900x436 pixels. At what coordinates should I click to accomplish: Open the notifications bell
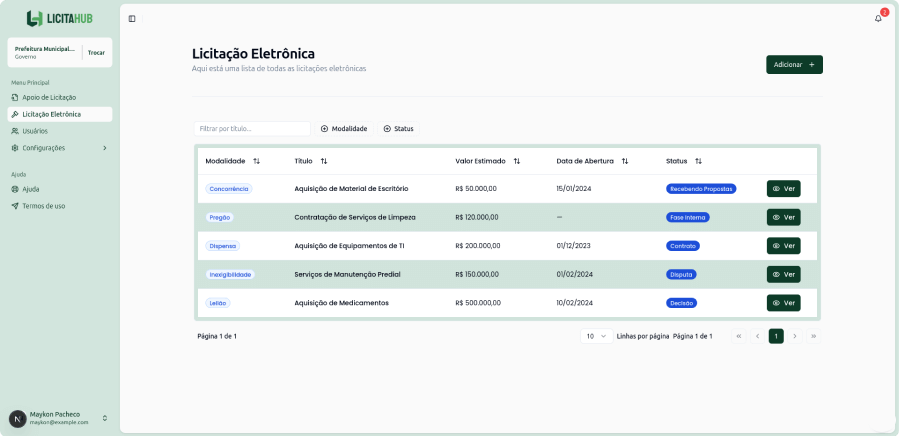pos(878,18)
